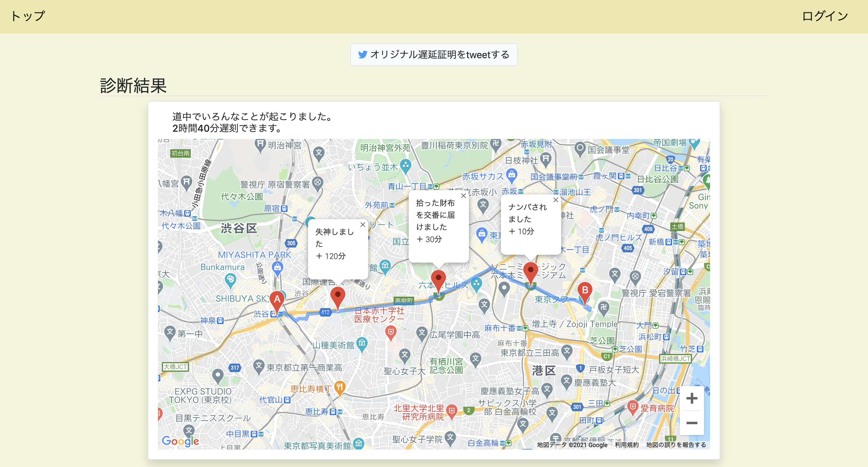Select 明治神宮 shrine icon
Image resolution: width=868 pixels, height=467 pixels.
click(260, 146)
